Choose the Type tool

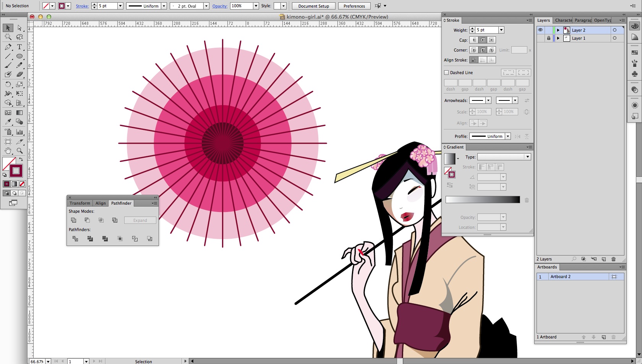pyautogui.click(x=19, y=47)
